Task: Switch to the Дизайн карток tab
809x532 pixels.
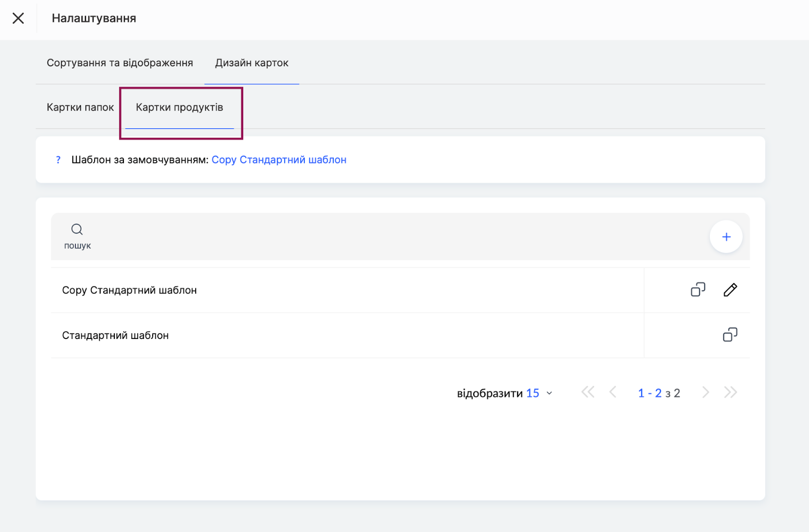Action: [252, 63]
